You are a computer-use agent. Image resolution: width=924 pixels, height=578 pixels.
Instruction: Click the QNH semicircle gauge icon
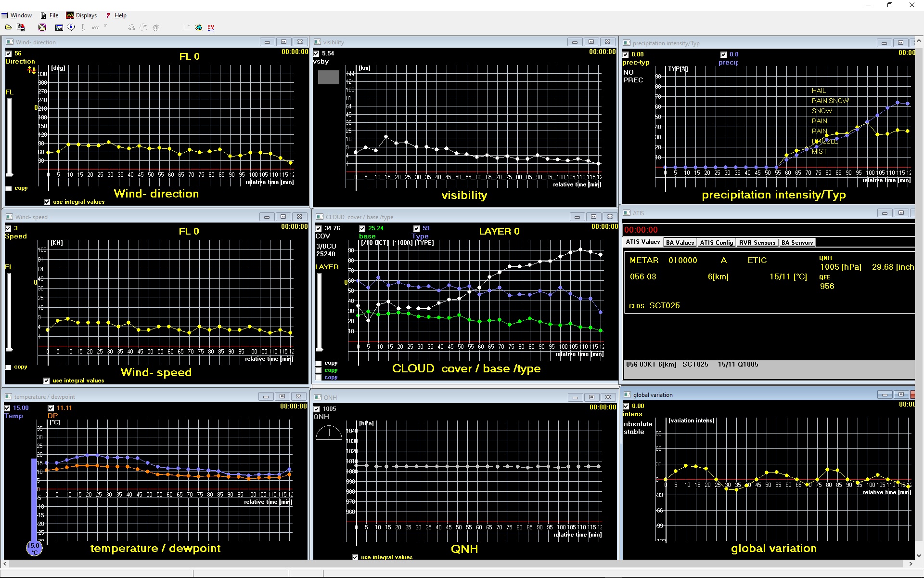(329, 433)
